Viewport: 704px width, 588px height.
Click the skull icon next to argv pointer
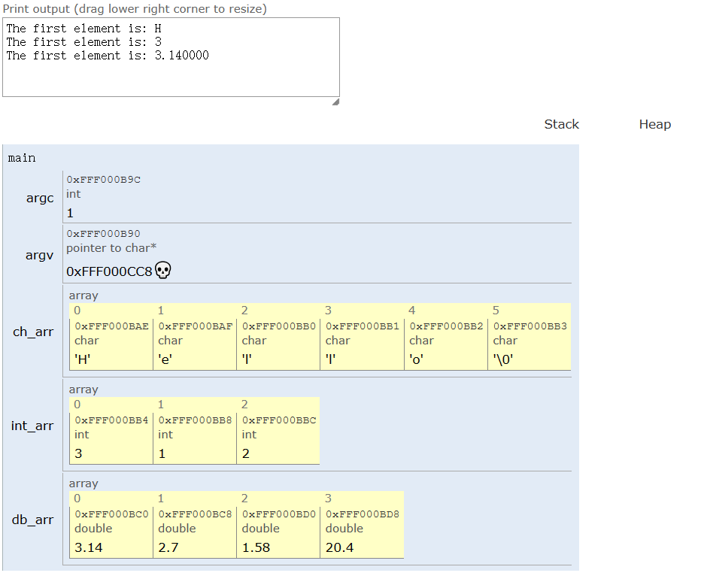pos(162,270)
